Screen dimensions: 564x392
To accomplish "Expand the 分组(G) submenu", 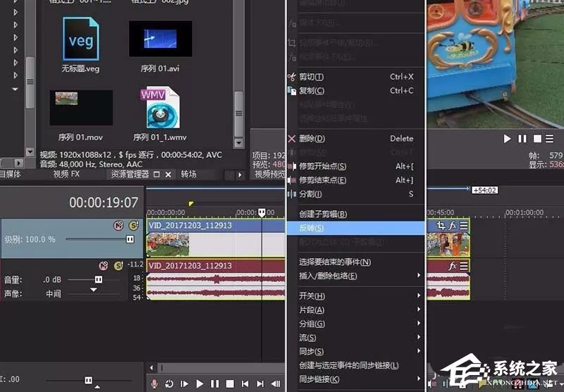I will (x=356, y=324).
